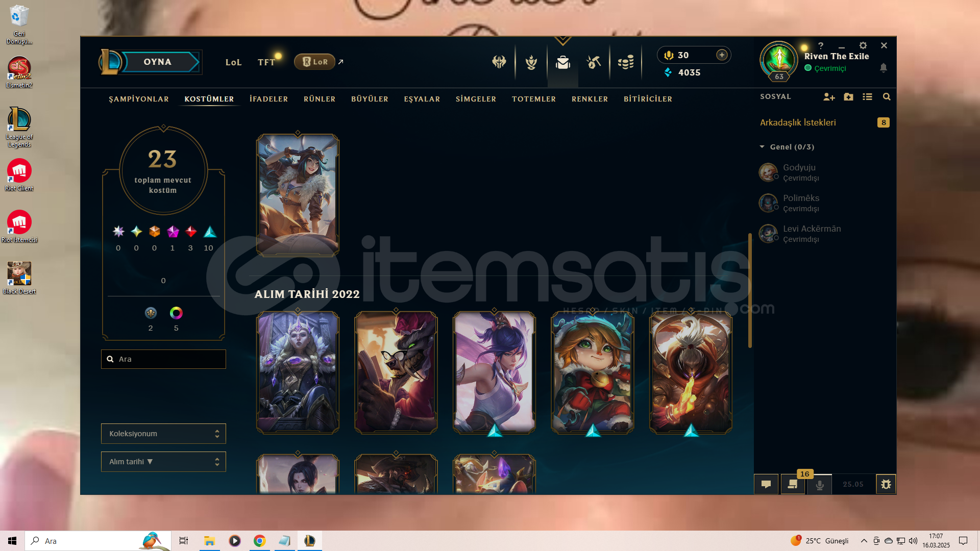
Task: Open the Riven The Exile profile avatar
Action: 779,60
